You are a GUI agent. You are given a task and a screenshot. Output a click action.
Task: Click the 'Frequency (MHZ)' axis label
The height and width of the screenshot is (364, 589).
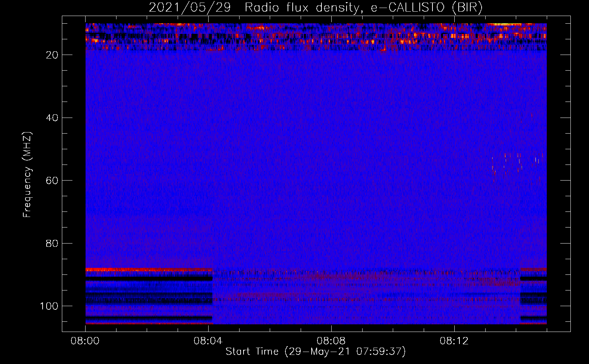[x=27, y=175]
